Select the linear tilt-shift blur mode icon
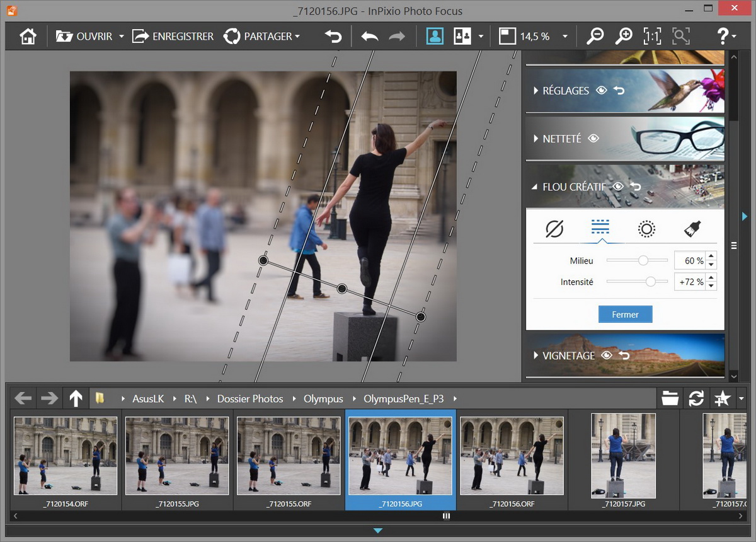This screenshot has width=756, height=542. pos(600,228)
